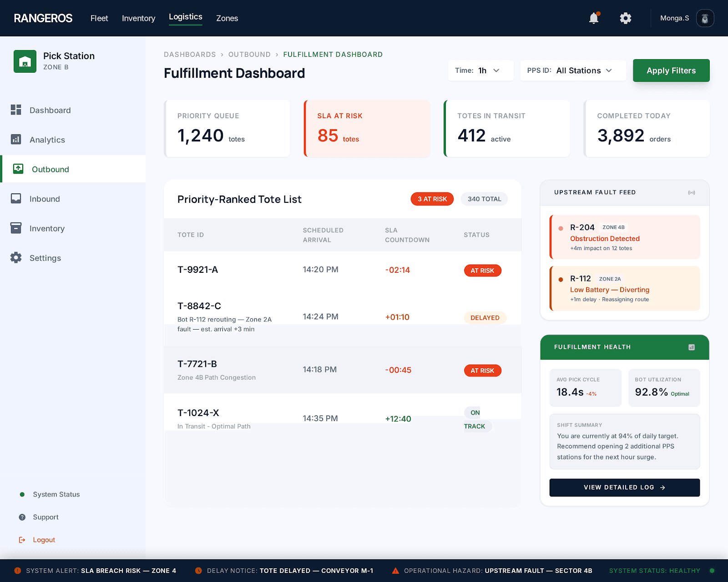This screenshot has height=582, width=728.
Task: Open the R-112 Low Battery alert
Action: pyautogui.click(x=625, y=288)
